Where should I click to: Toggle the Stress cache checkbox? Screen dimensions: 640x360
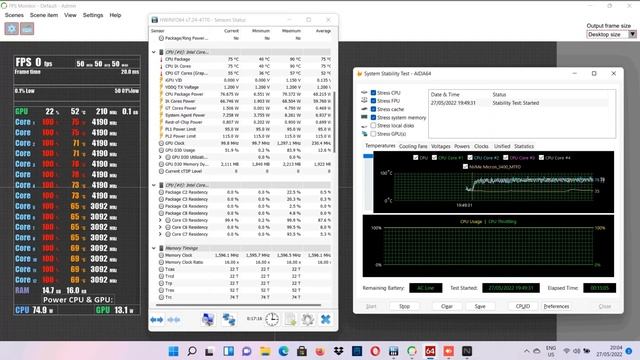click(373, 109)
